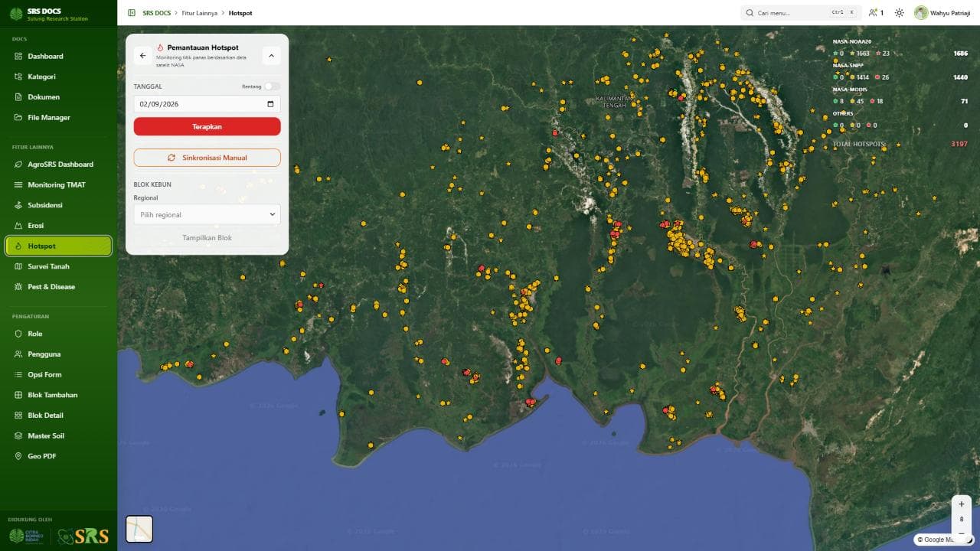Click the Opsi Form icon

19,374
